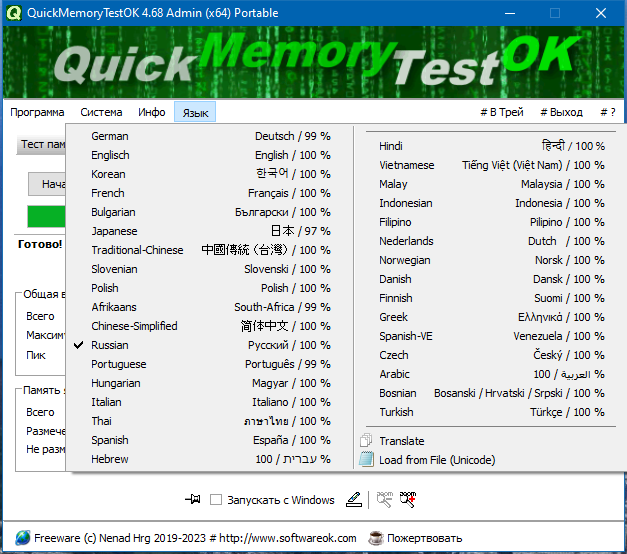This screenshot has width=627, height=554.
Task: Select Slovenian language
Action: point(210,269)
